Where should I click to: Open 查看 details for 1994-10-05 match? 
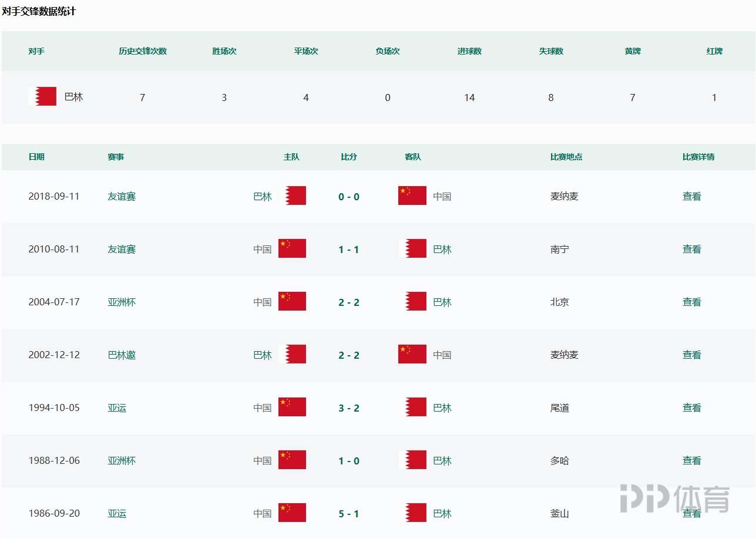[692, 408]
